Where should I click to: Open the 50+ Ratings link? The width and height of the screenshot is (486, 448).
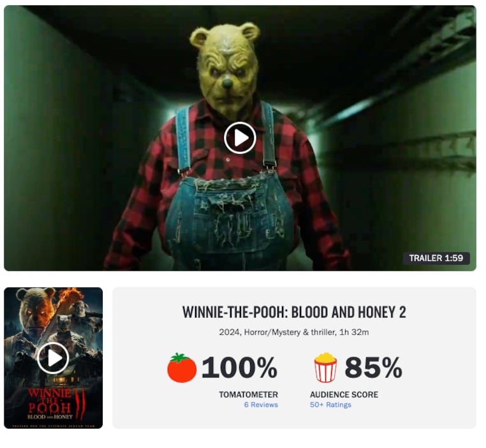(330, 405)
